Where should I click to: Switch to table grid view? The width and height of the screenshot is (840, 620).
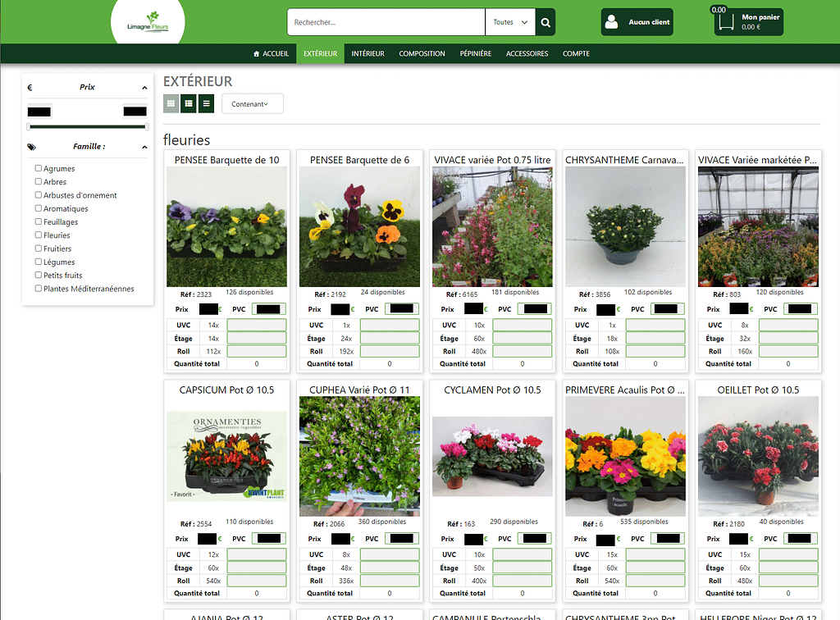click(x=189, y=103)
